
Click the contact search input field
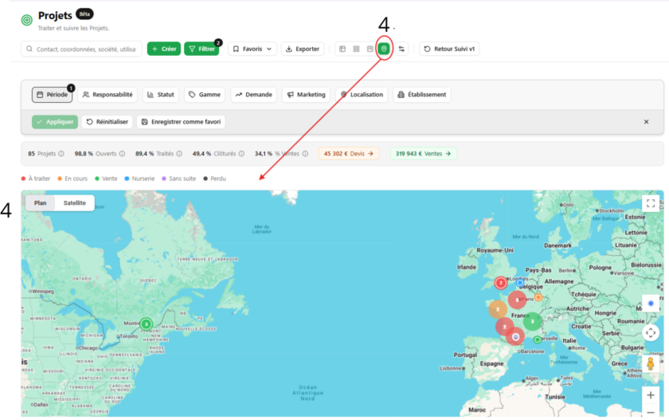pos(81,49)
